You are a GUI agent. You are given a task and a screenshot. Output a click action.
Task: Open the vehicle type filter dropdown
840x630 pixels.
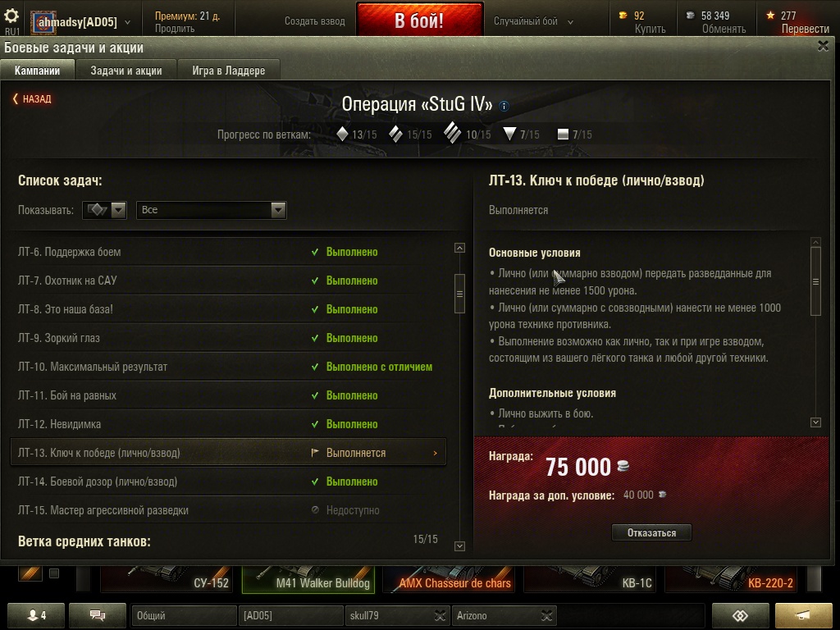coord(104,210)
